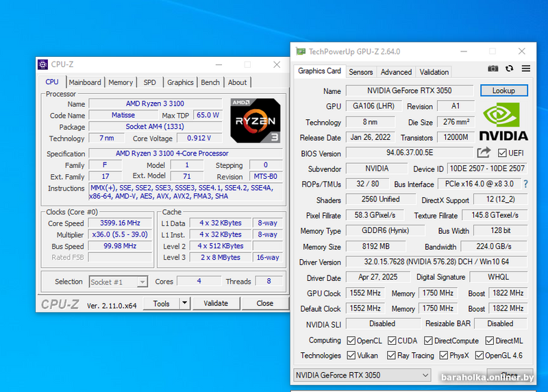548x392 pixels.
Task: Click the Core Speed value 3599.16 MHz
Action: [x=120, y=223]
